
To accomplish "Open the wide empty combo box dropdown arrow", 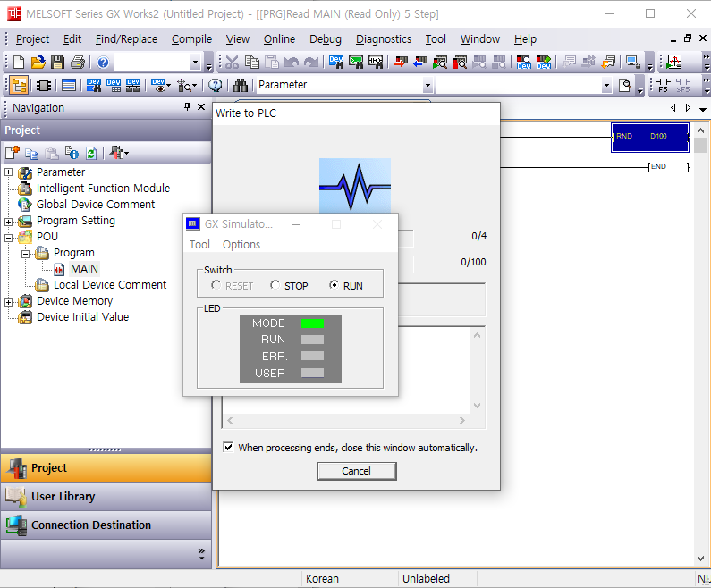I will (606, 85).
